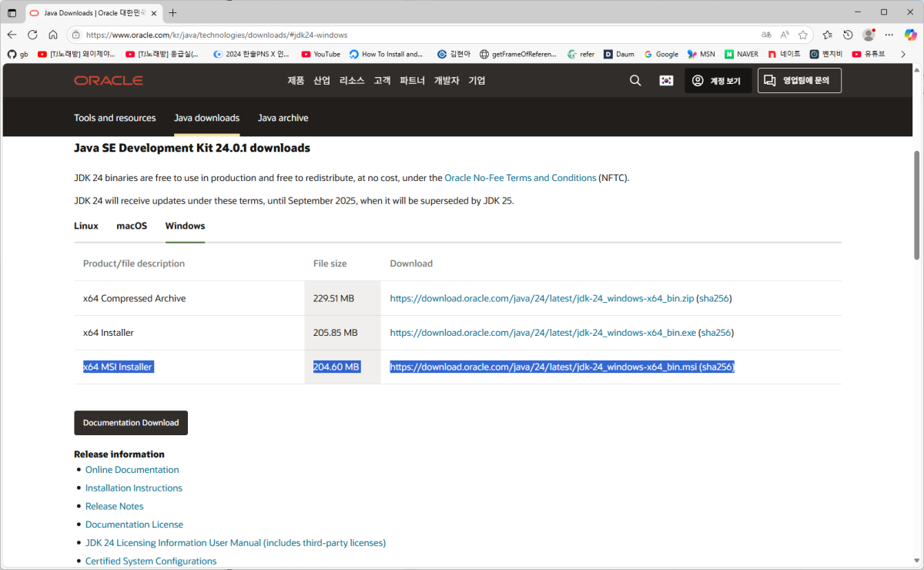Viewport: 924px width, 570px height.
Task: Open the Google bookmark
Action: click(x=661, y=55)
